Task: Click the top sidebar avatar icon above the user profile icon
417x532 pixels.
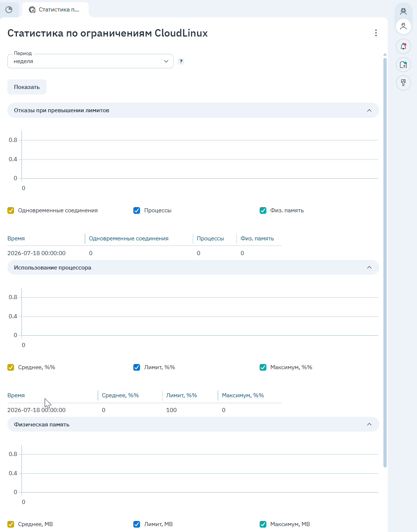Action: (x=403, y=11)
